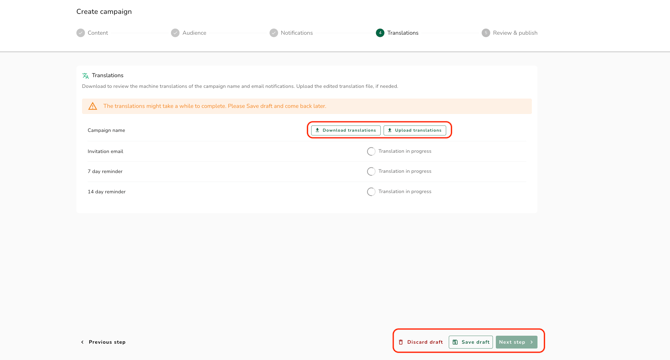Viewport: 670px width, 360px height.
Task: Click the Campaign name row label
Action: pos(106,130)
